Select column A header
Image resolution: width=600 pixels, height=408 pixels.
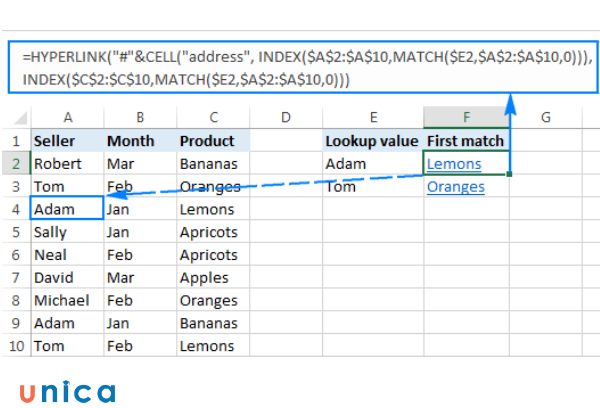tap(66, 117)
